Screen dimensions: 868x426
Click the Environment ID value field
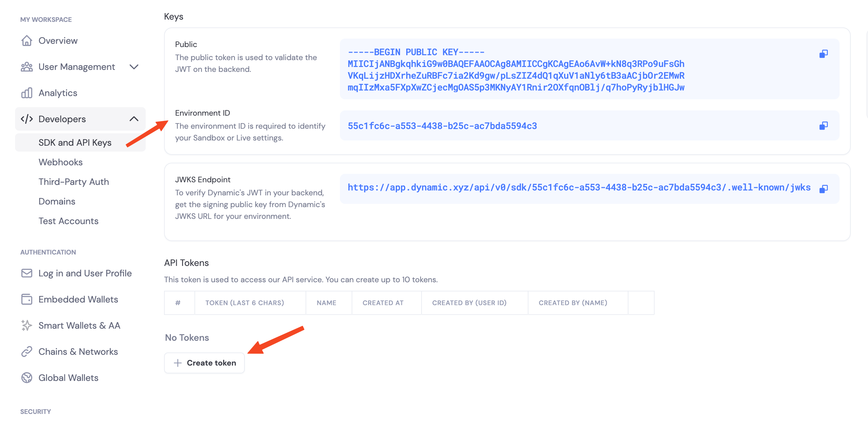(442, 126)
